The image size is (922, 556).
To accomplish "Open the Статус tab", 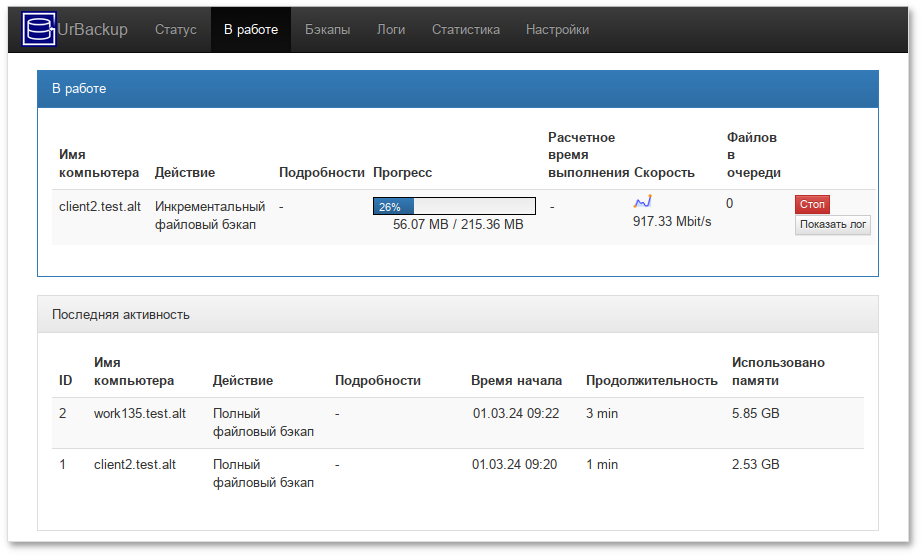I will (175, 29).
